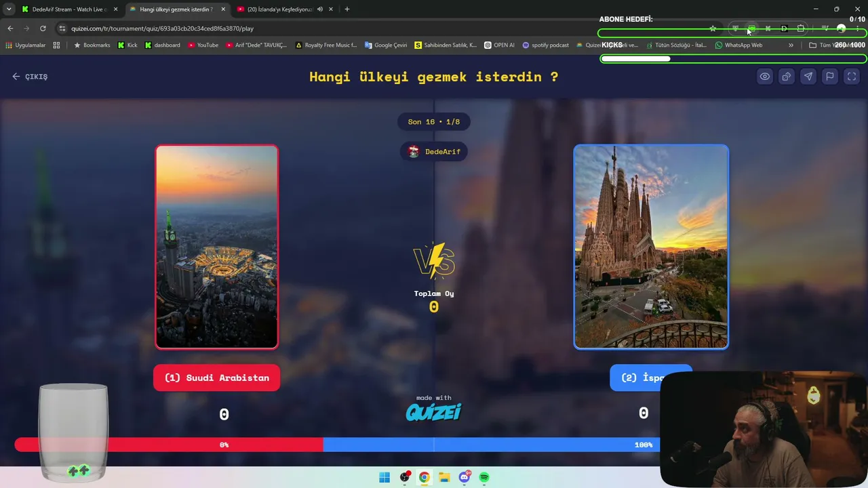Select the Mecca photo card
Screen dimensions: 868x488
click(217, 247)
